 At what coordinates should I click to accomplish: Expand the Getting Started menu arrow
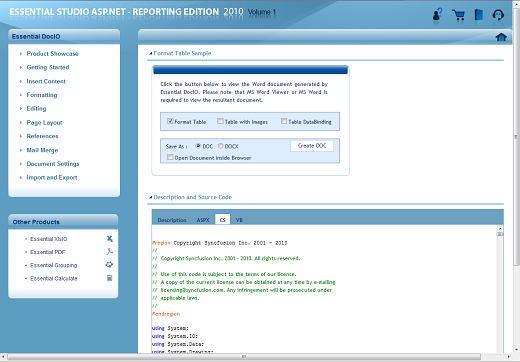[x=21, y=67]
